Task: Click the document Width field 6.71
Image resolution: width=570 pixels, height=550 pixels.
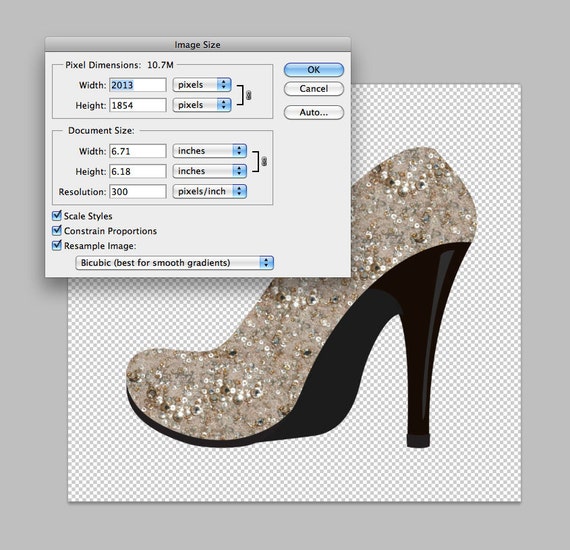Action: tap(138, 151)
